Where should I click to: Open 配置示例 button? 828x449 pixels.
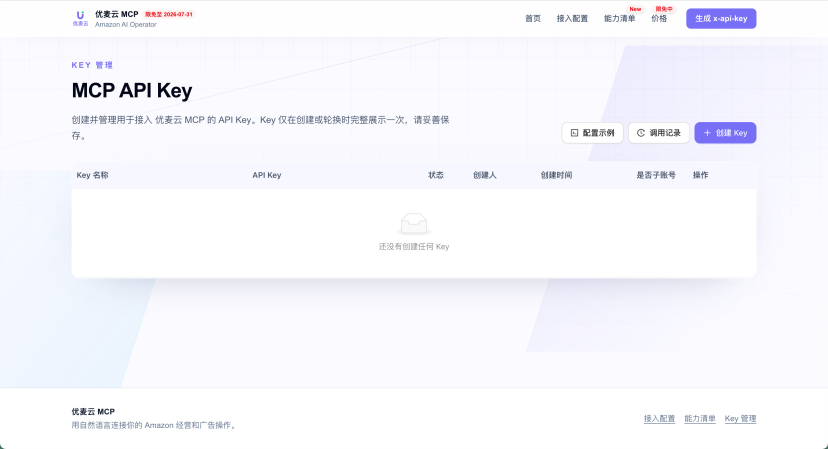point(592,133)
